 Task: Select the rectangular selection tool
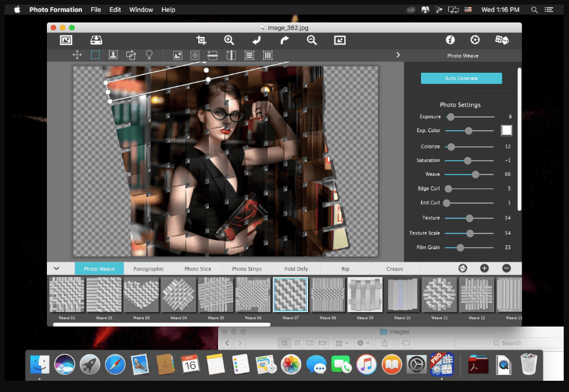point(95,55)
